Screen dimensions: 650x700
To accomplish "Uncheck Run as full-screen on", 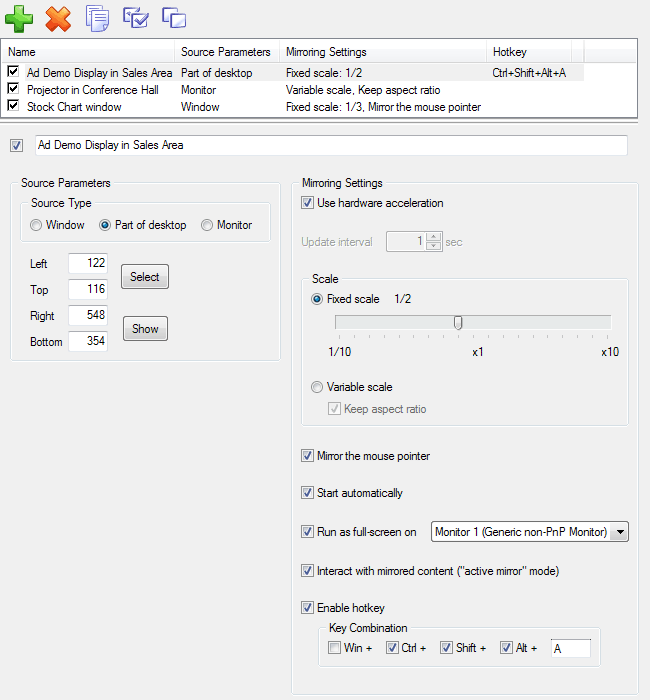I will click(307, 532).
